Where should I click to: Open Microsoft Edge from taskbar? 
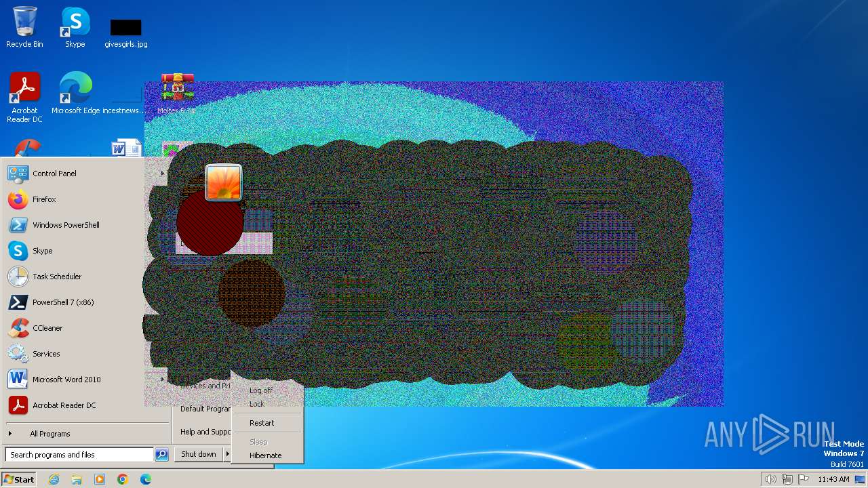pyautogui.click(x=146, y=479)
